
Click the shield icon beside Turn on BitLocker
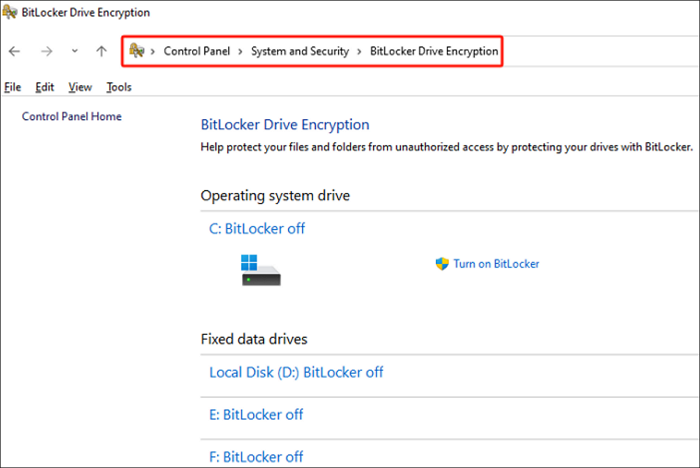[442, 264]
